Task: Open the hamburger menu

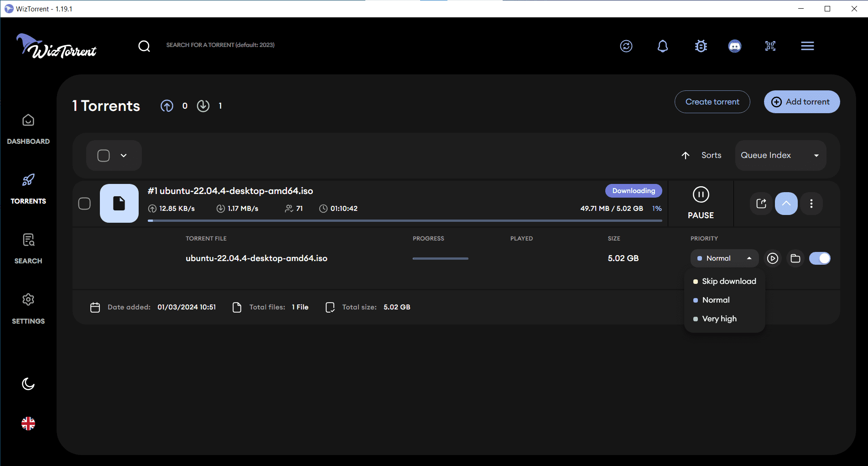Action: tap(807, 46)
